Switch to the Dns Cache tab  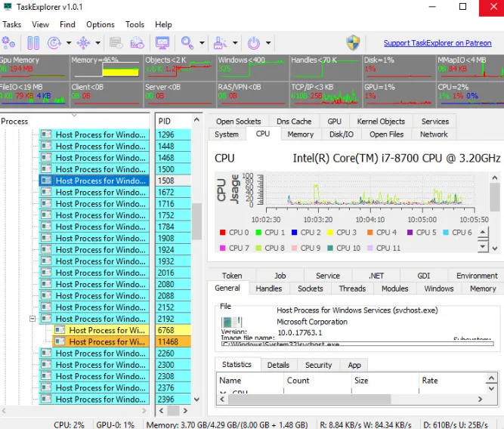[294, 122]
